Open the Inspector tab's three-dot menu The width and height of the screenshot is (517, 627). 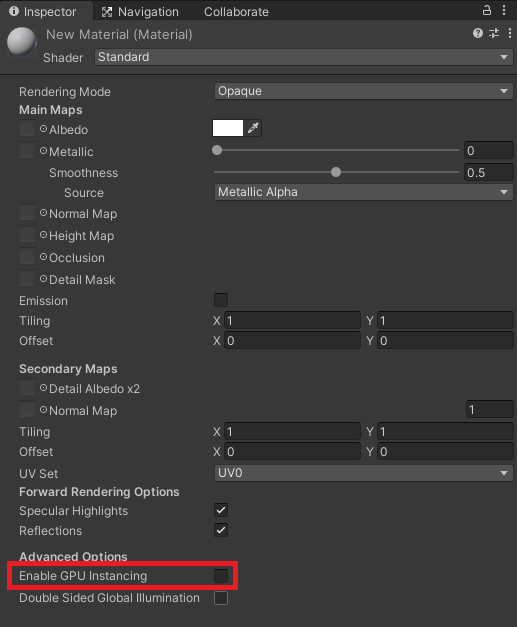tap(504, 10)
